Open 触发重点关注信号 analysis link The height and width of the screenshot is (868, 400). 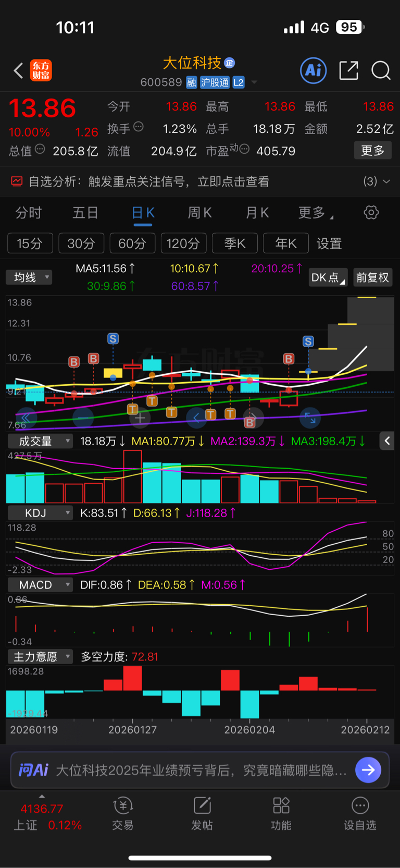coord(179,181)
